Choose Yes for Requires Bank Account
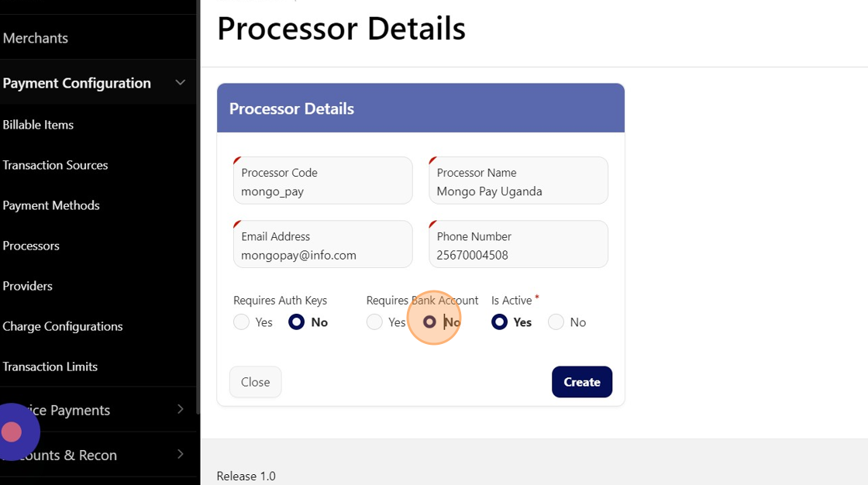The width and height of the screenshot is (868, 485). point(375,322)
